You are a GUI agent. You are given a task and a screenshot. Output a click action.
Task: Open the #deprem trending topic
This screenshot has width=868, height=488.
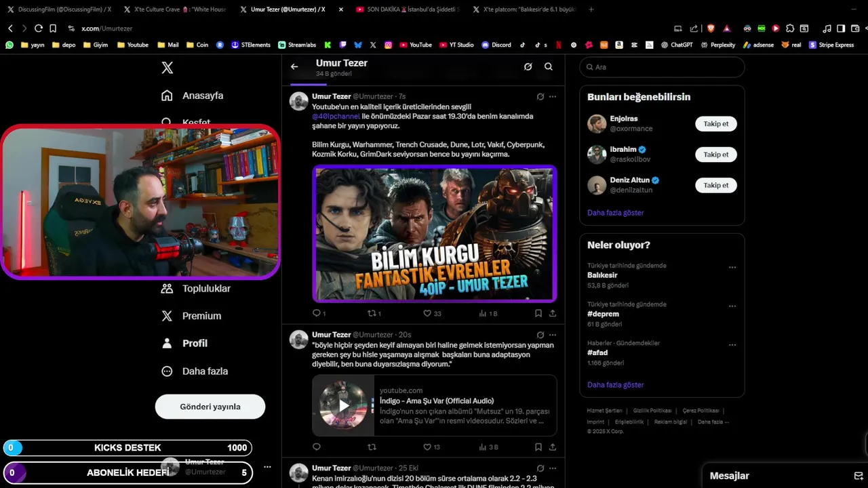point(603,314)
